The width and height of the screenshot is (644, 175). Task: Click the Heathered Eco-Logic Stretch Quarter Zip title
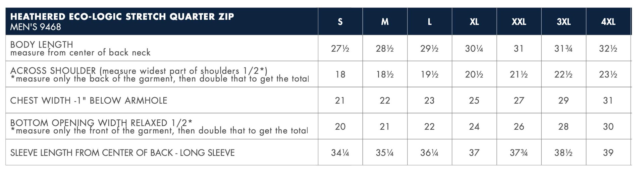pos(122,16)
